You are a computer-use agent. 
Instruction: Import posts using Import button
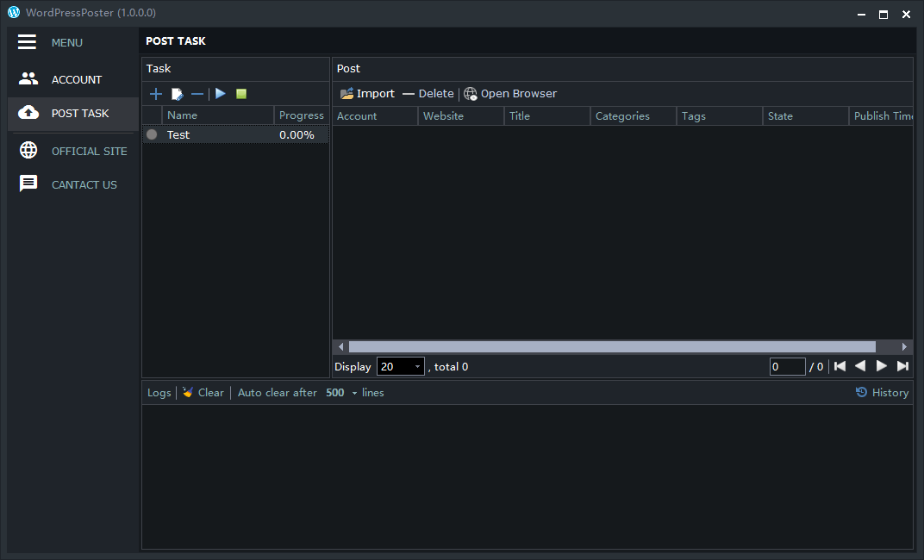coord(367,94)
